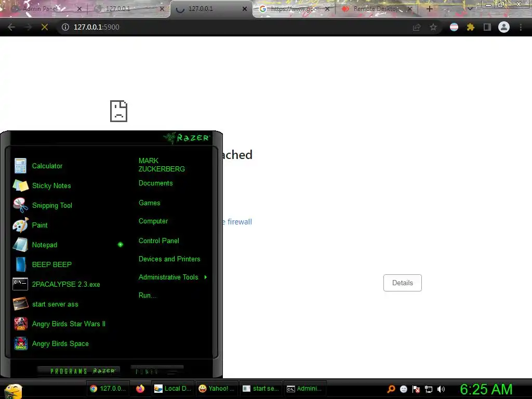Click the start button smiley icon

point(13,391)
